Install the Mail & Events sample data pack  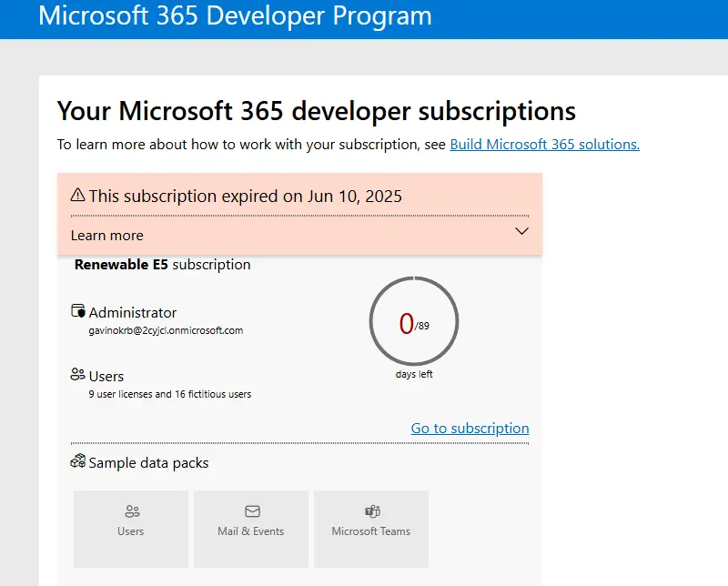(x=251, y=529)
